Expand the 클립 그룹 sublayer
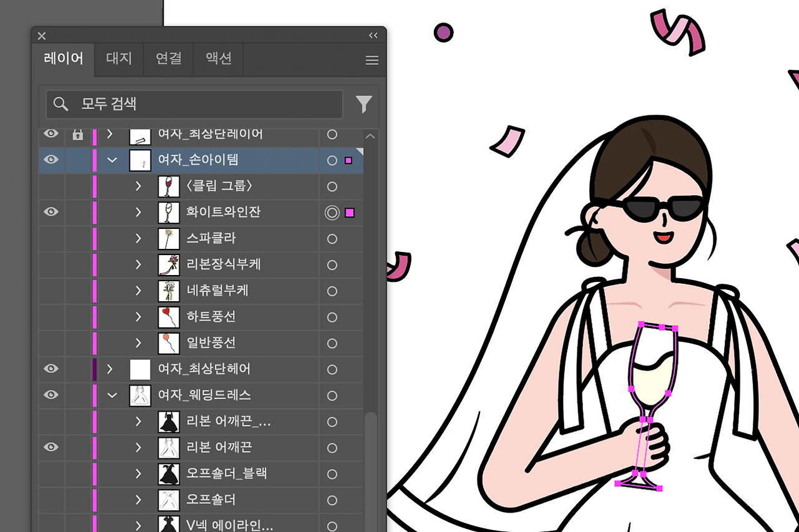 (139, 186)
